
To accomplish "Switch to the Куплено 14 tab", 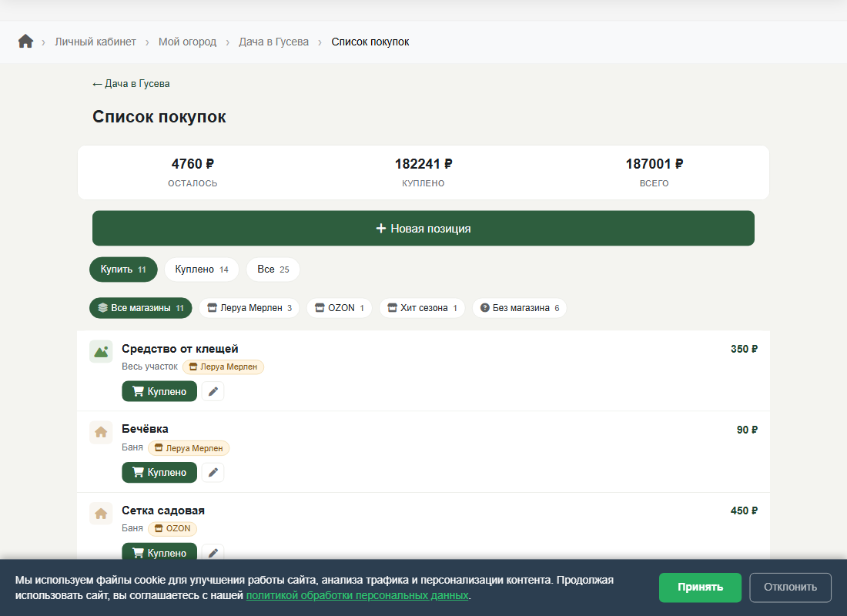I will pyautogui.click(x=202, y=269).
